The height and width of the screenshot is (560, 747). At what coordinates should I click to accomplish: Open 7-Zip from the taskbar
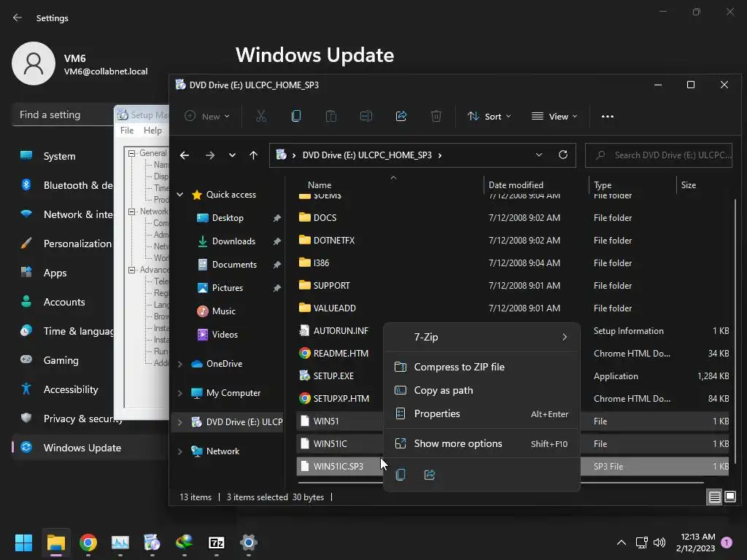[216, 542]
